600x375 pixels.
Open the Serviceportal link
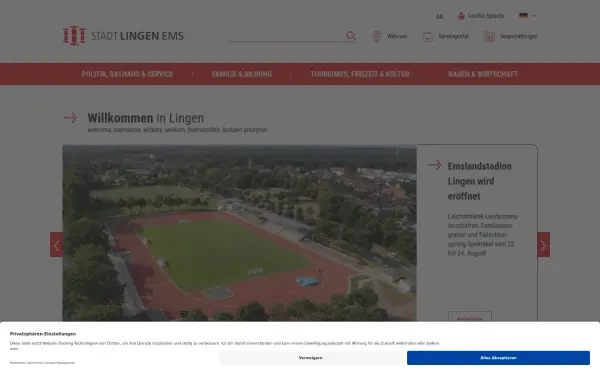[453, 36]
